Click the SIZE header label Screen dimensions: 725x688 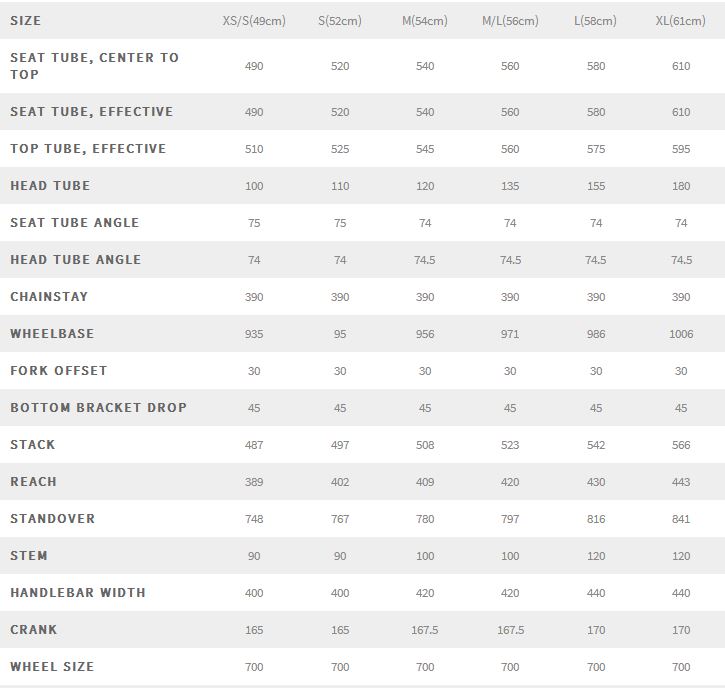click(26, 20)
